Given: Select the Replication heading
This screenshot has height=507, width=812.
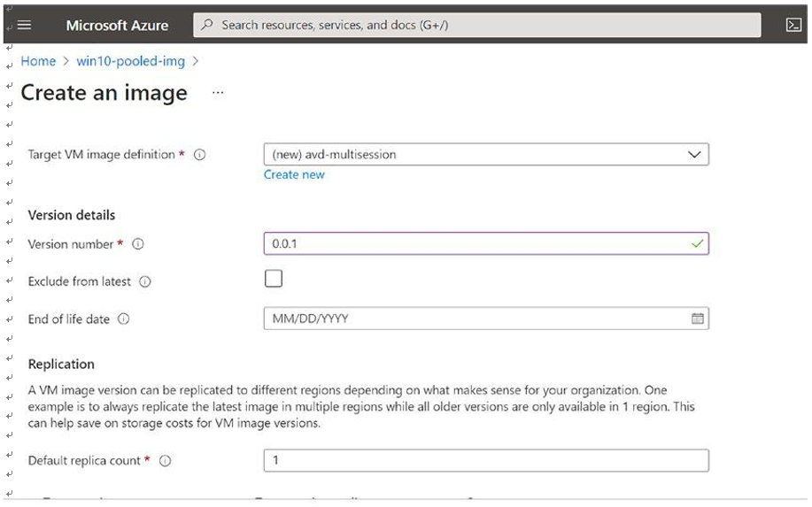Looking at the screenshot, I should 61,365.
